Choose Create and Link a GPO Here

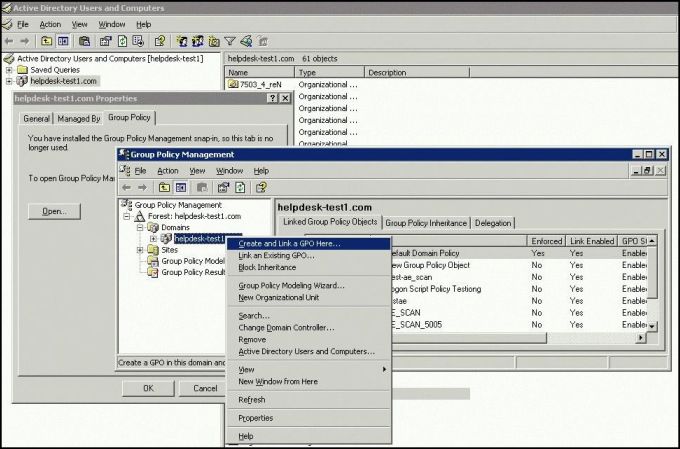[289, 243]
